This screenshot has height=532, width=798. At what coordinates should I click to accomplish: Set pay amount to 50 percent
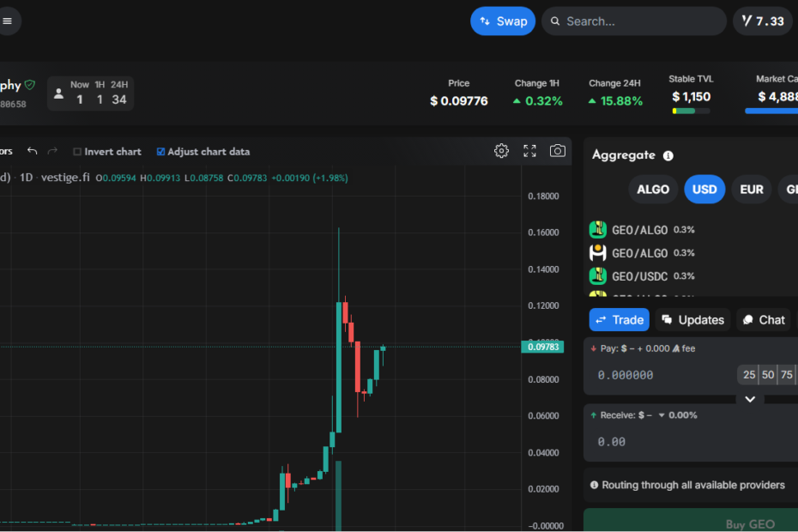pyautogui.click(x=768, y=375)
